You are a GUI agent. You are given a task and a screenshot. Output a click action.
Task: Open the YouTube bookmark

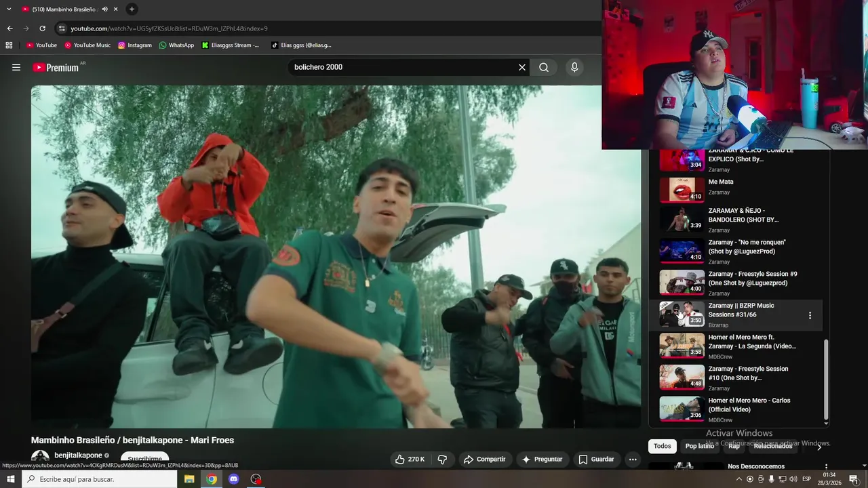pyautogui.click(x=41, y=45)
